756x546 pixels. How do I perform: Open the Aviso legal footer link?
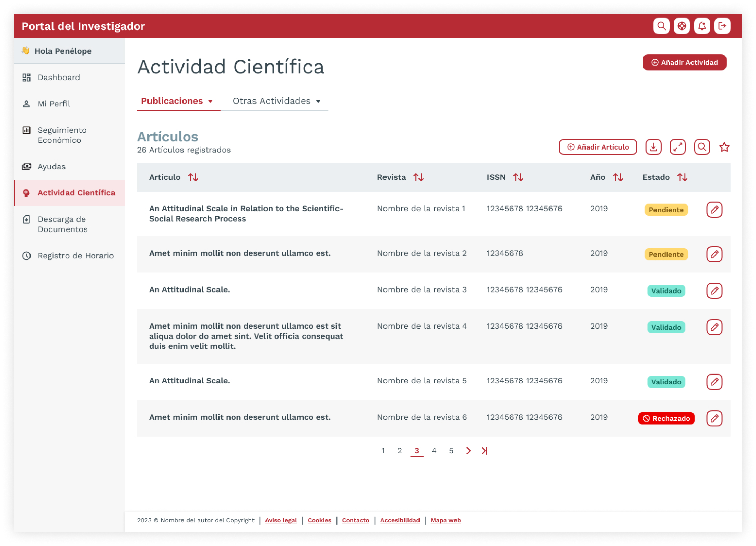(281, 520)
